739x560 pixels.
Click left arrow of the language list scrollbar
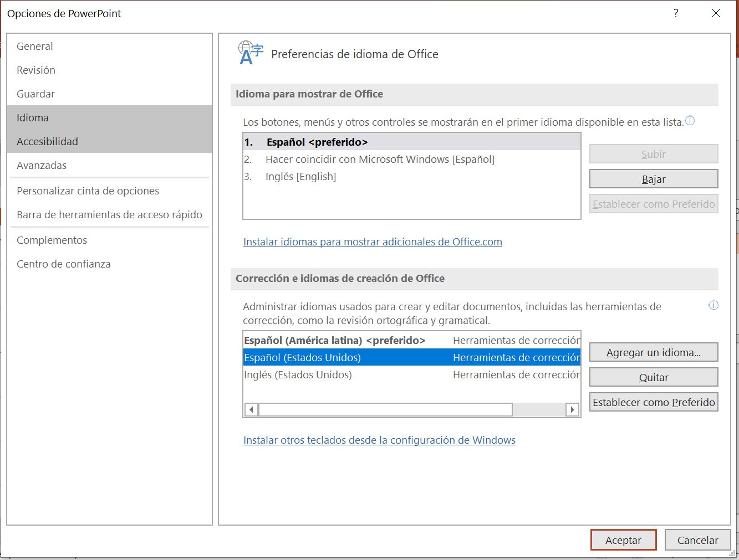(251, 409)
